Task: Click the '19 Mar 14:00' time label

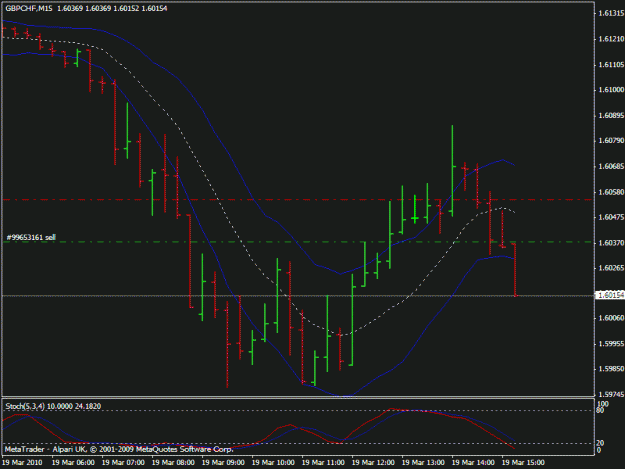Action: 474,463
